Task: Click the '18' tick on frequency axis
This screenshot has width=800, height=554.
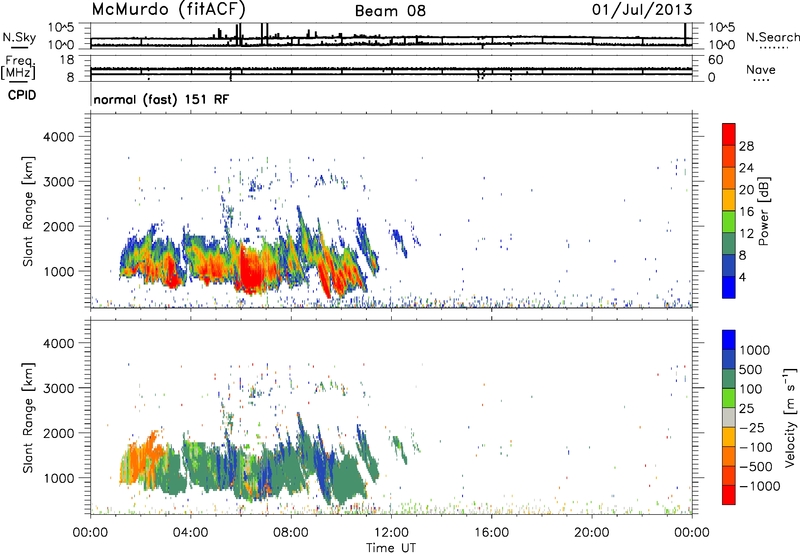Action: point(67,60)
